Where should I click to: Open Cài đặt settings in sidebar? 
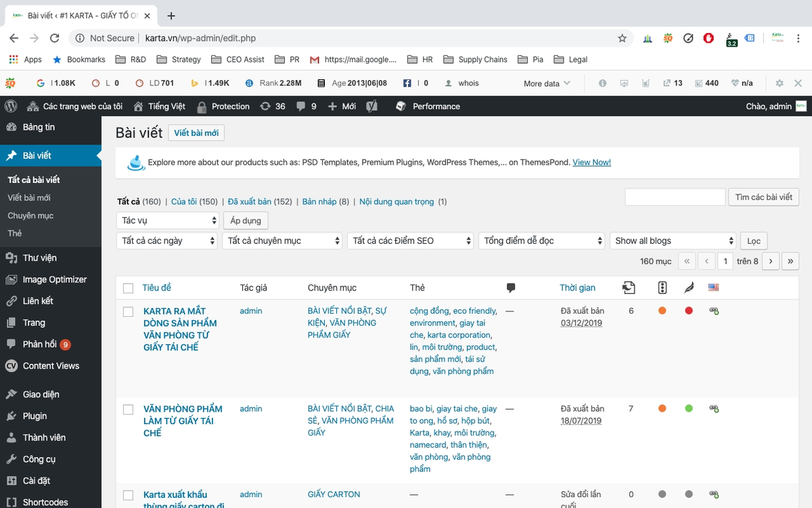click(51, 481)
